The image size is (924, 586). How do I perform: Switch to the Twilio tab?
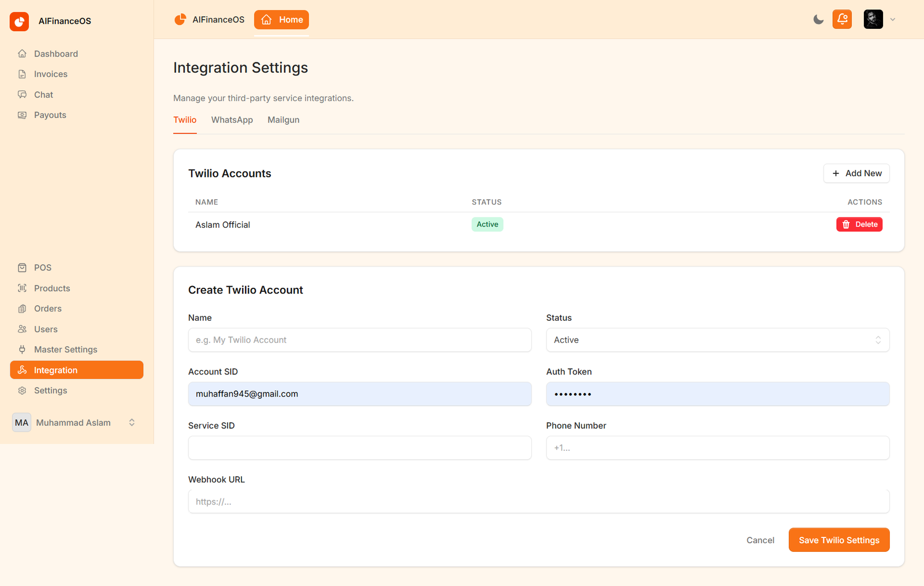coord(185,120)
